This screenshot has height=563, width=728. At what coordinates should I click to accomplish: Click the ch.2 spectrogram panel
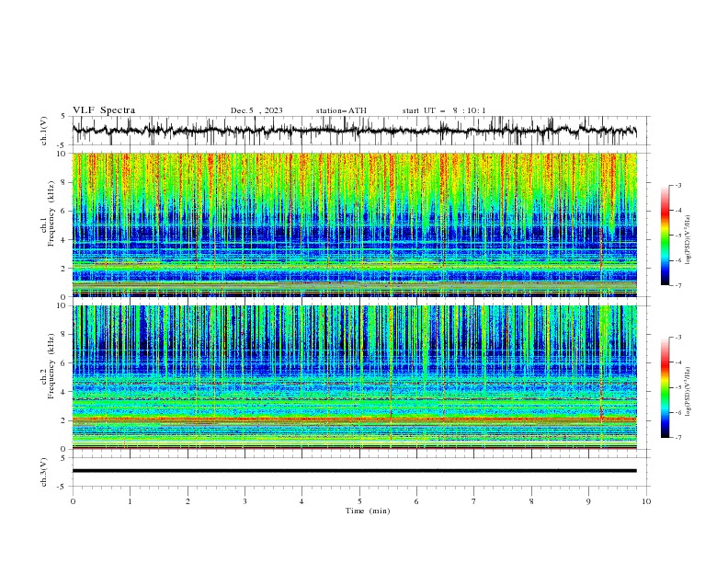[x=354, y=377]
